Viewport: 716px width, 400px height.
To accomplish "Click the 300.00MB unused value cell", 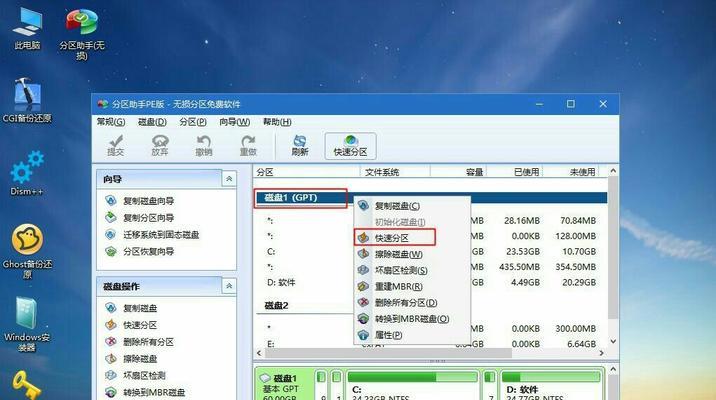I will 575,329.
